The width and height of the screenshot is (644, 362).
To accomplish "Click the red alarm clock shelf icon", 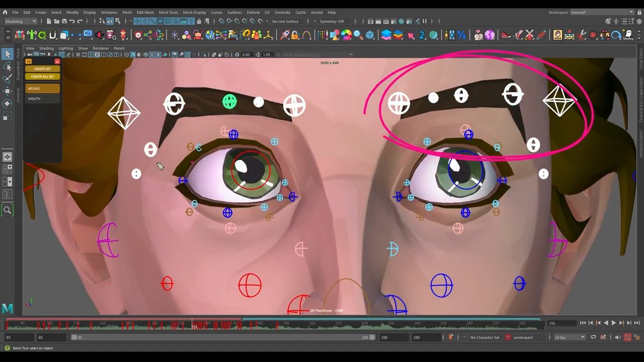I will pyautogui.click(x=138, y=35).
